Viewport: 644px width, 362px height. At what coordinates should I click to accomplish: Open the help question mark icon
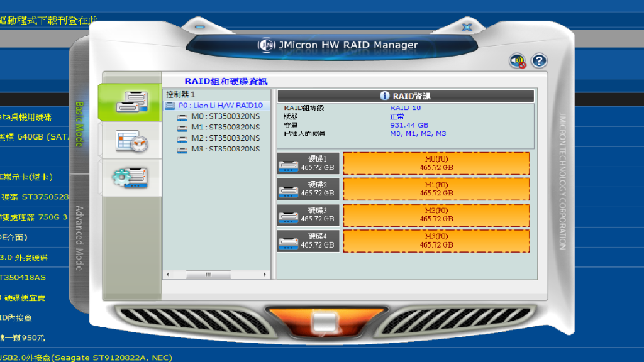pyautogui.click(x=539, y=61)
